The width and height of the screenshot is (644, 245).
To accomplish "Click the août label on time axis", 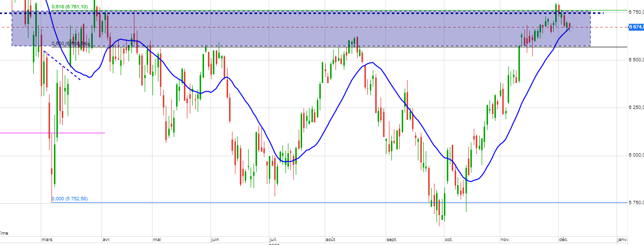I will pos(331,240).
